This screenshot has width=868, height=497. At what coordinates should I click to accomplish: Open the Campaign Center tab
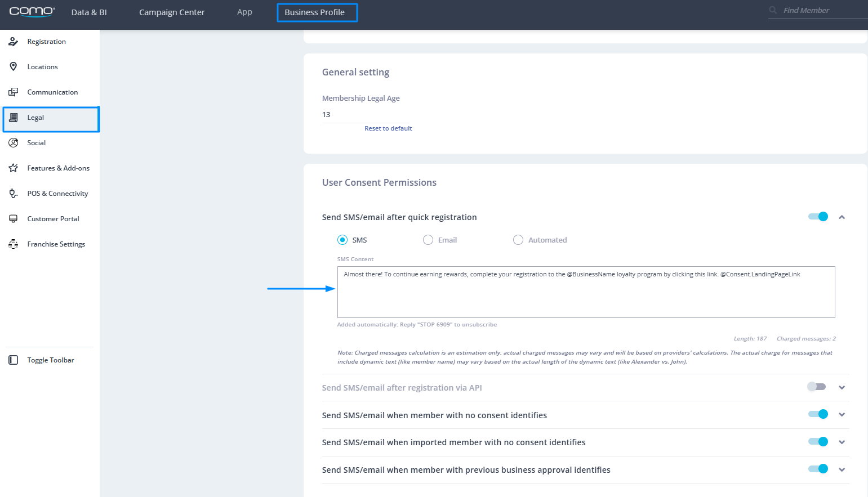pos(172,12)
